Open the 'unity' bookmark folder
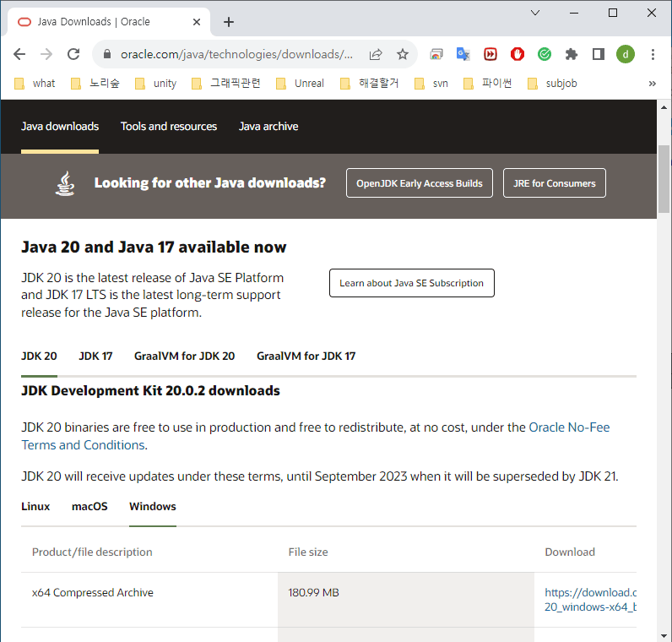The image size is (672, 642). point(155,83)
